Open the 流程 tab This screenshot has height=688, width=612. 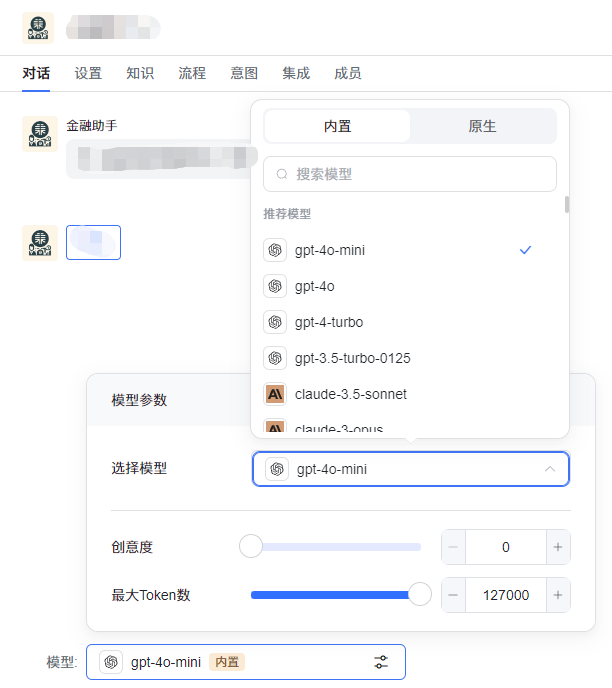tap(192, 73)
